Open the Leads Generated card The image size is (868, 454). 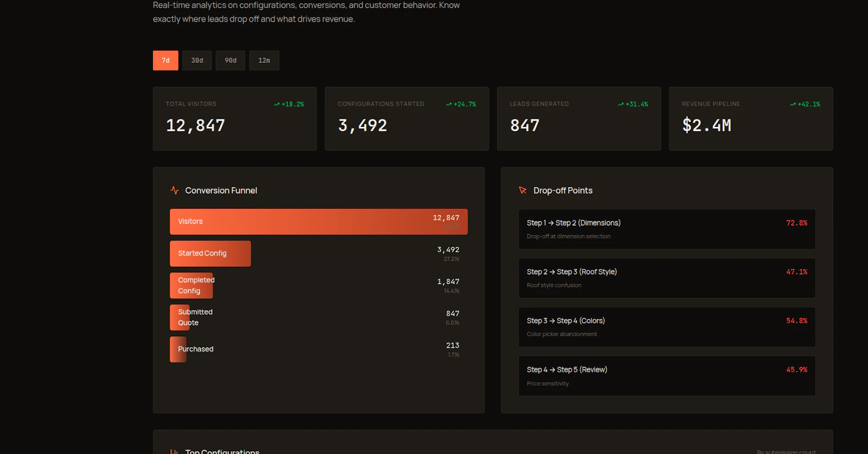pyautogui.click(x=579, y=119)
